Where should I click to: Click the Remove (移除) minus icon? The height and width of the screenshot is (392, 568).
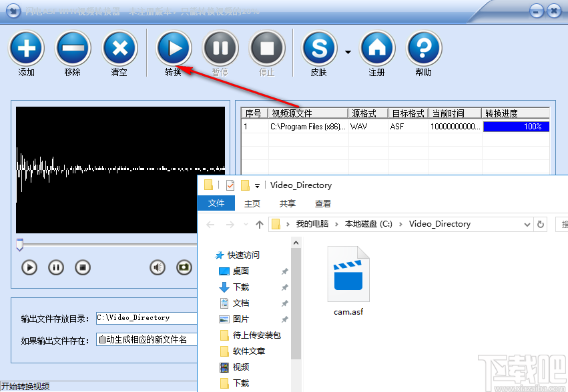pyautogui.click(x=73, y=48)
